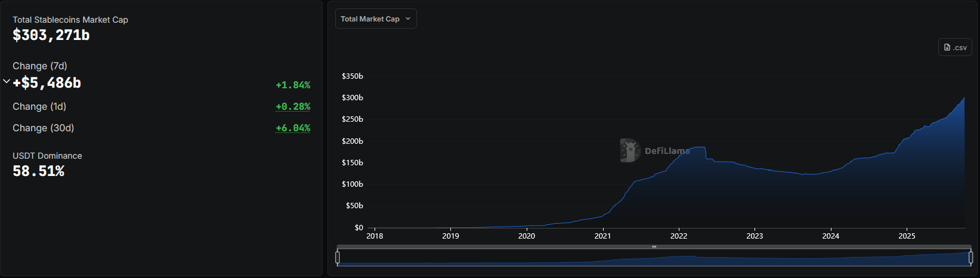
Task: Click the +1.84% weekly change percentage
Action: [x=293, y=85]
